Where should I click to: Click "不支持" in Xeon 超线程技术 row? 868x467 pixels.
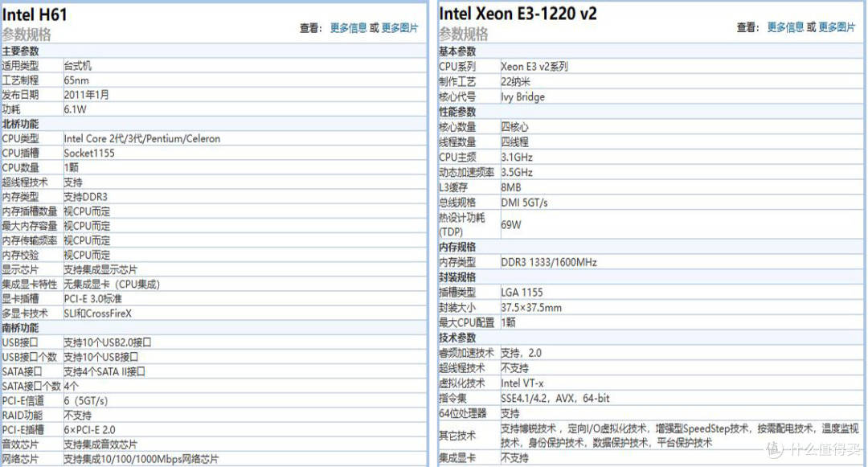pos(515,368)
